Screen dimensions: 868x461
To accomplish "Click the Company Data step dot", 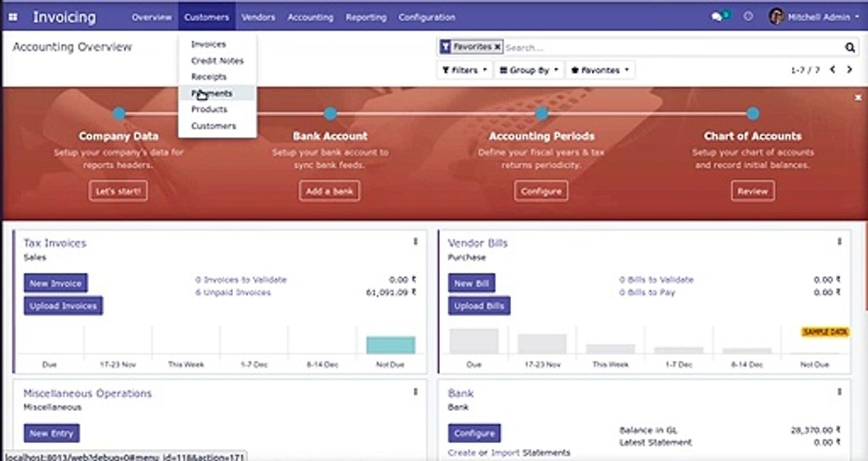I will (119, 114).
